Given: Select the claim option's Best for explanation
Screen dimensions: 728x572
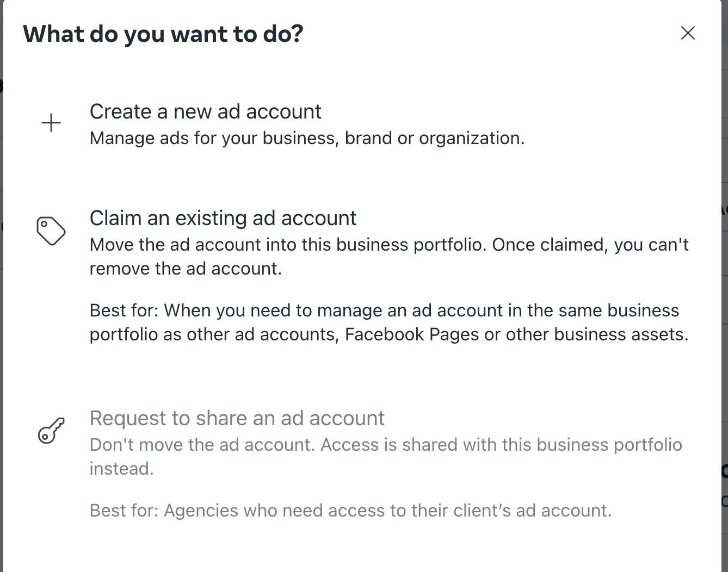Looking at the screenshot, I should tap(384, 322).
